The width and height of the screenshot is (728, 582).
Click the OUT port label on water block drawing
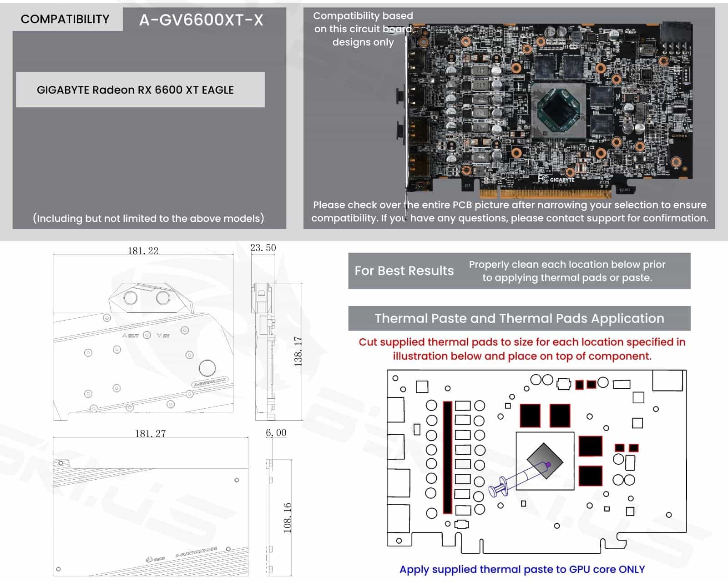[x=131, y=336]
